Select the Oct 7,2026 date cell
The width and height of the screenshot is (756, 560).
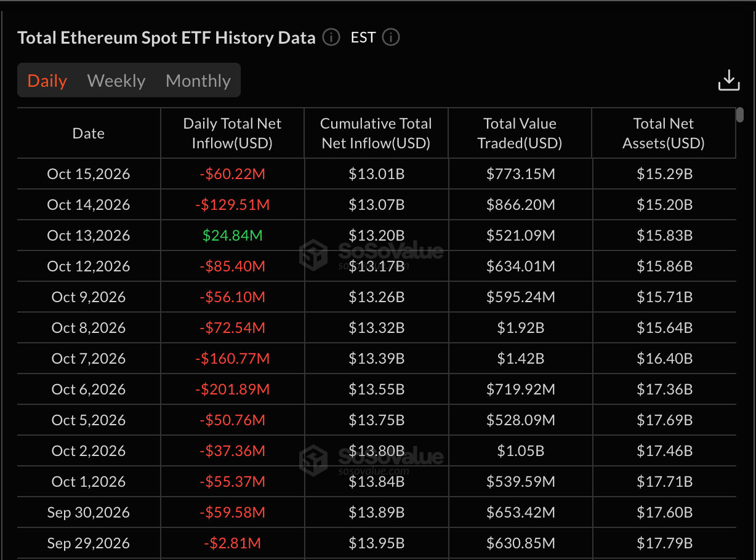(89, 359)
